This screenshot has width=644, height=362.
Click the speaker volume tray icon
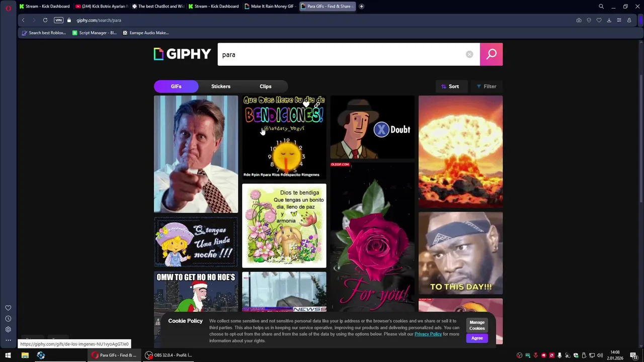[x=600, y=355]
